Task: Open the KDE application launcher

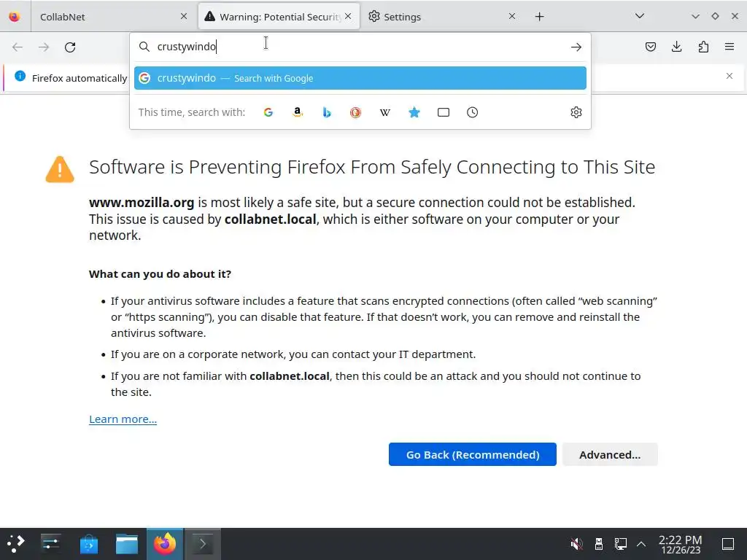Action: coord(16,544)
